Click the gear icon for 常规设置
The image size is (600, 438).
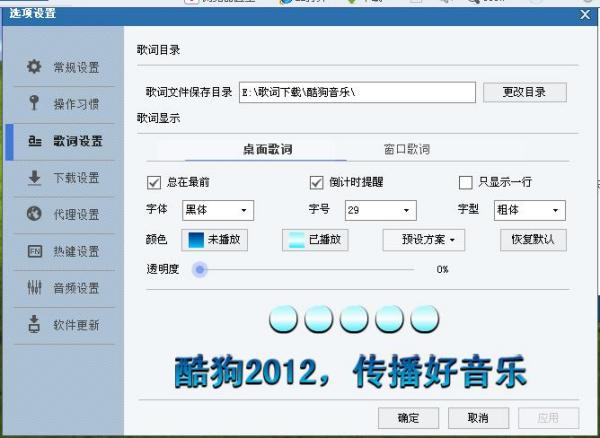(34, 67)
